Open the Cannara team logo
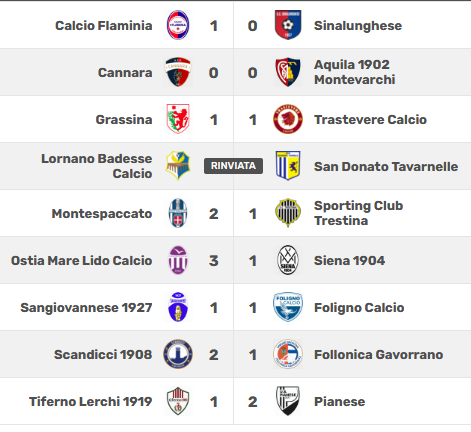The height and width of the screenshot is (432, 471). 178,72
